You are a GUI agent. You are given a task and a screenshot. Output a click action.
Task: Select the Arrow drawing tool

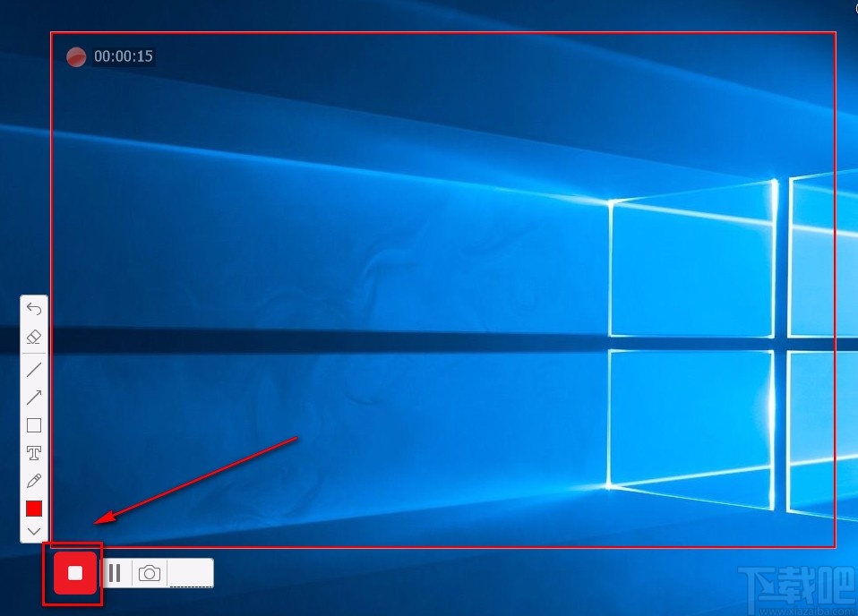(34, 397)
